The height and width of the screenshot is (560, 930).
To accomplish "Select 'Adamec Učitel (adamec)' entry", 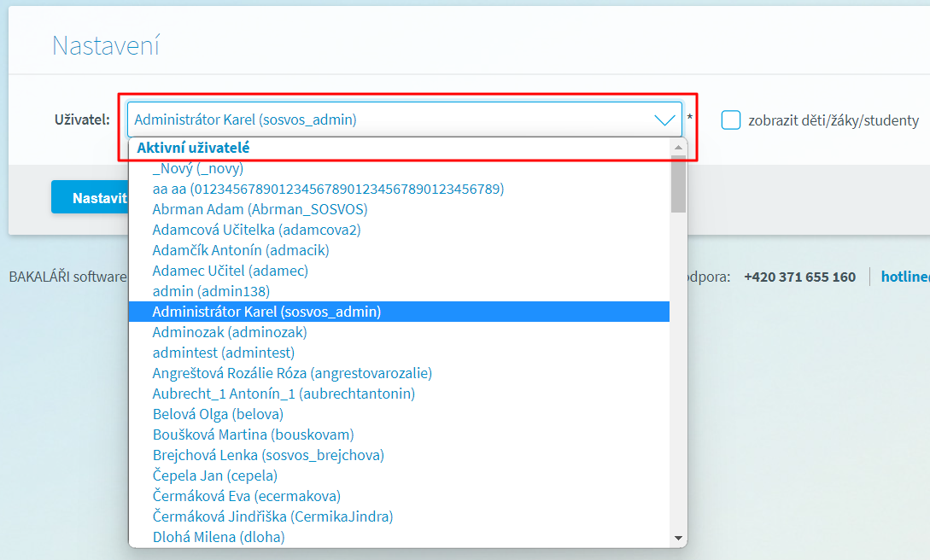I will point(230,271).
